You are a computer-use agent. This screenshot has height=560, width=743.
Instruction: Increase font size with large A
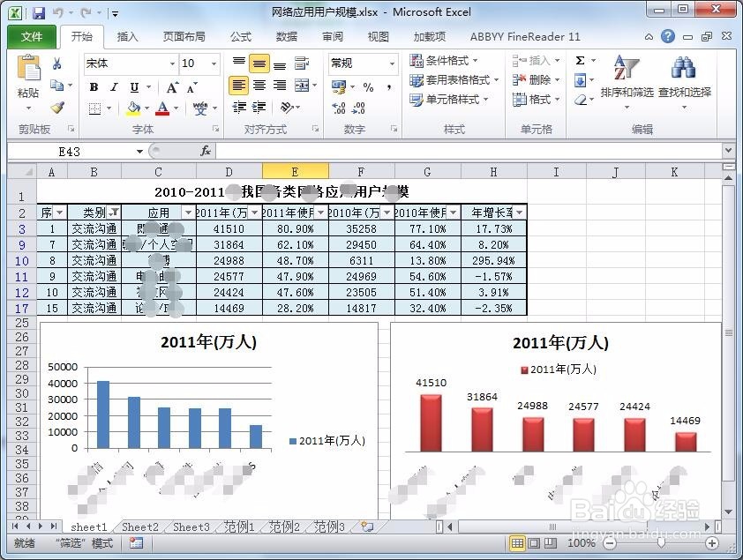click(172, 87)
